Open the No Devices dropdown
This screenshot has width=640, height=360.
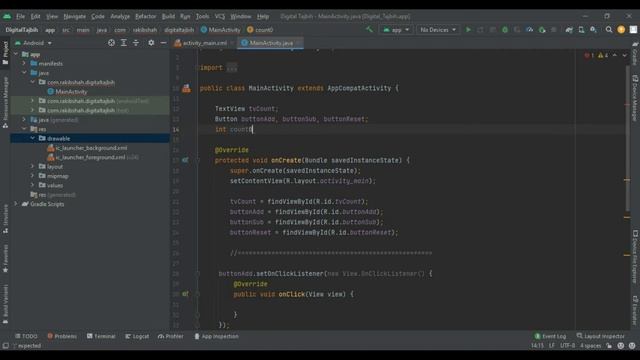438,30
